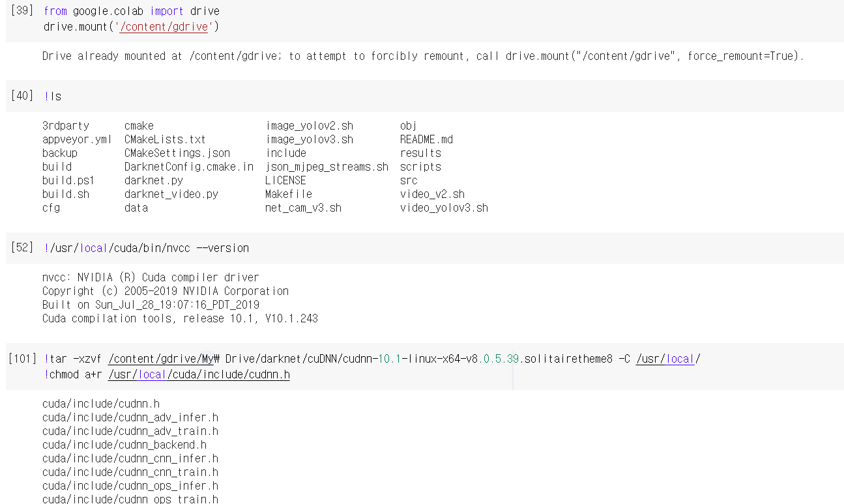Select 'results' in ls output
844x504 pixels.
coord(420,153)
